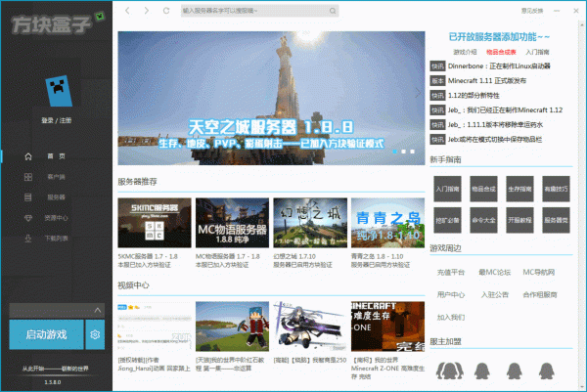
Task: Open Dinnerbone Linux launcher news
Action: [x=499, y=66]
